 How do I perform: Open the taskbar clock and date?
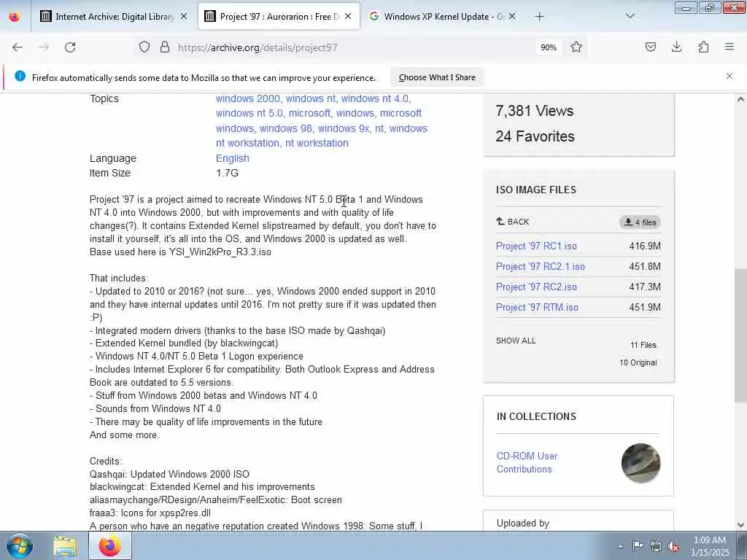[x=710, y=546]
